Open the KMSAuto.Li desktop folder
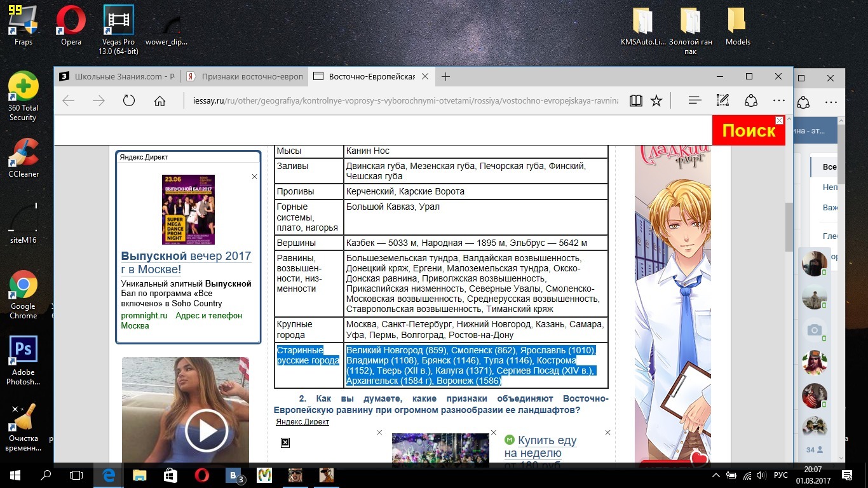 642,25
